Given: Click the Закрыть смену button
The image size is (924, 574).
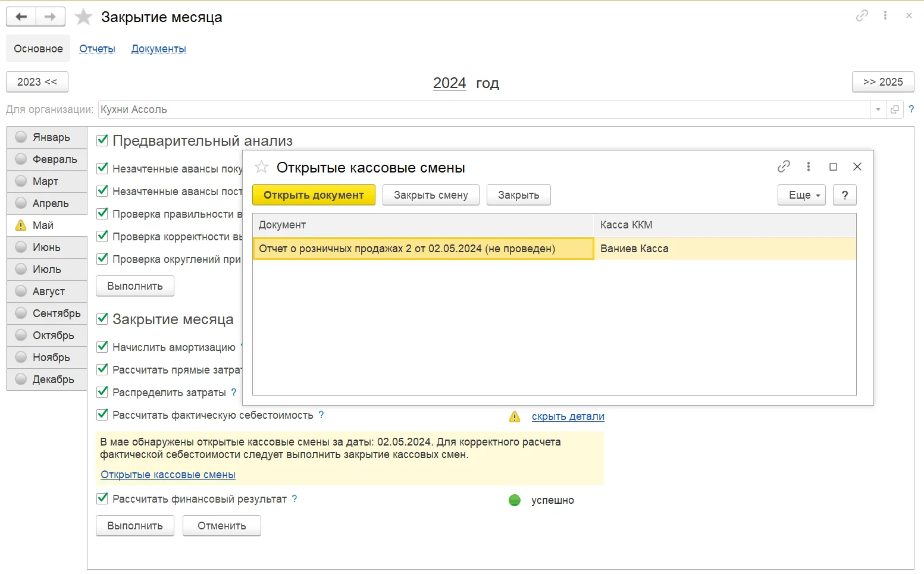Looking at the screenshot, I should (x=431, y=195).
